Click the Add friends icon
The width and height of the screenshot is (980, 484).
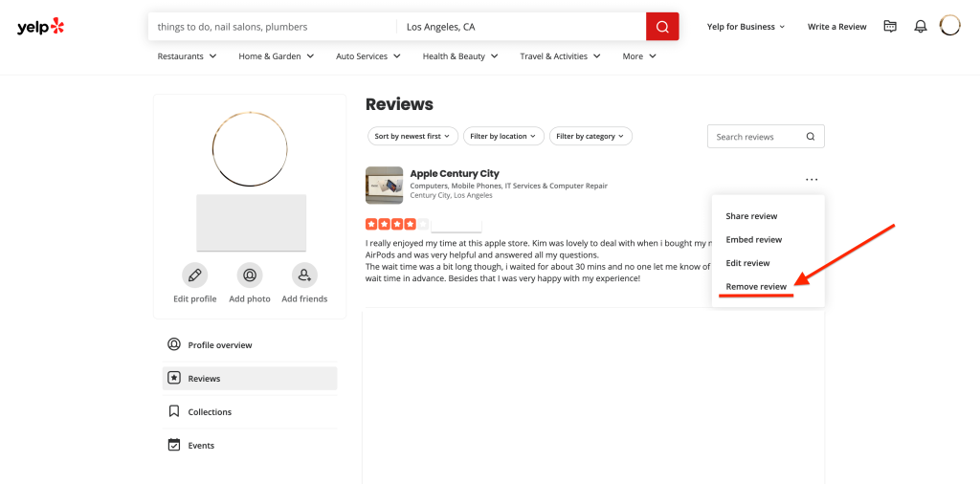pos(304,275)
